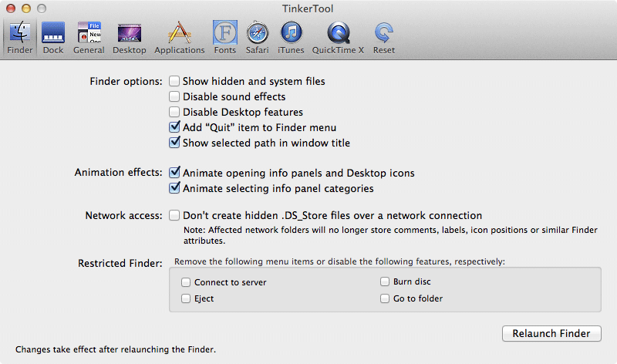The image size is (617, 364).
Task: Open the Dock preferences pane
Action: click(53, 35)
